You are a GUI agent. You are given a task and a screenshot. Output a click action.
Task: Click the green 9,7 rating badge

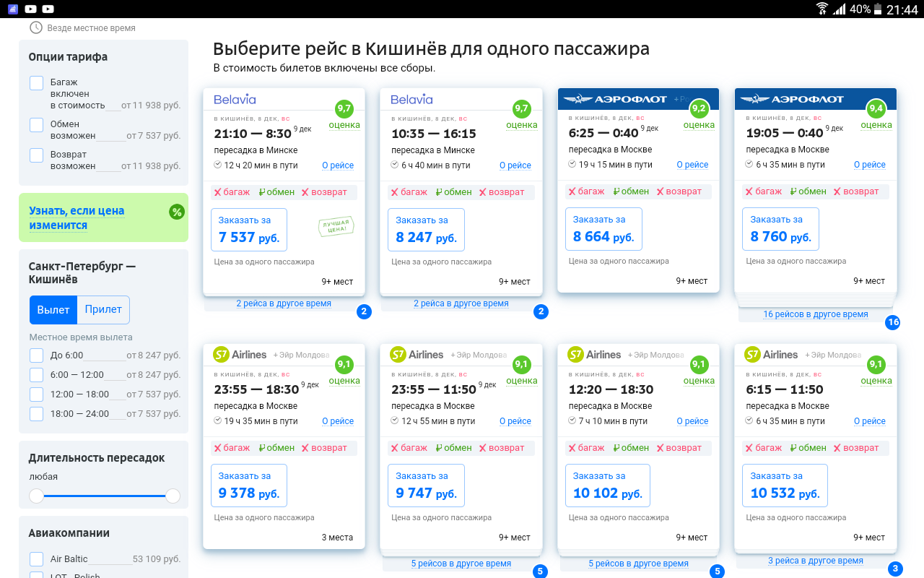(344, 111)
